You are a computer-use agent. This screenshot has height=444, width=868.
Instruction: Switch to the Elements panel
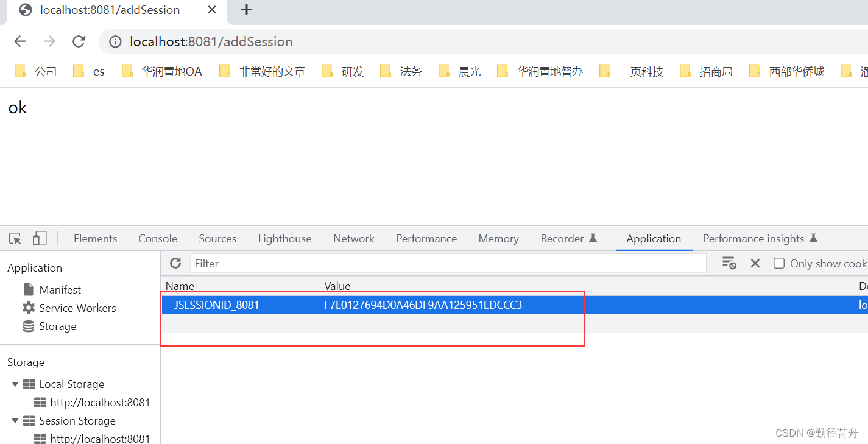click(x=96, y=239)
